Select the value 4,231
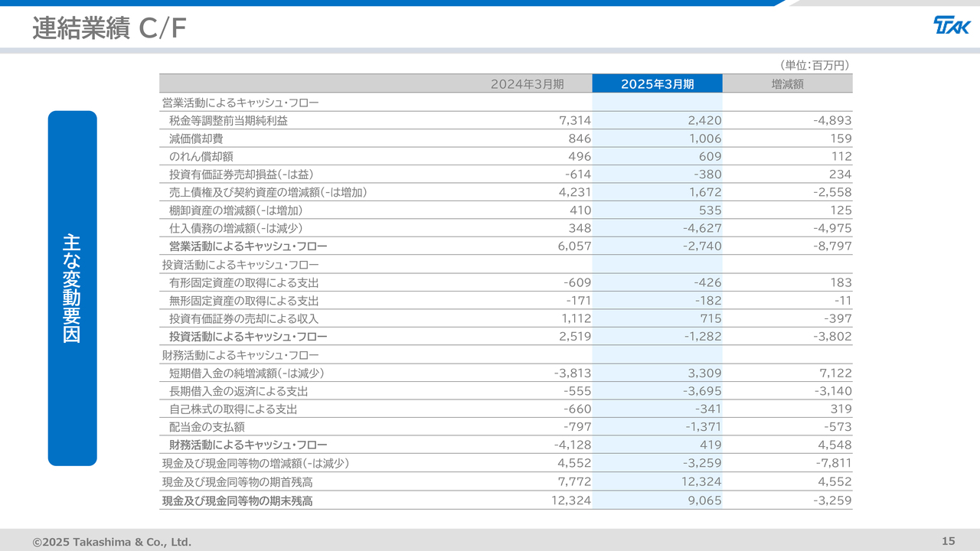980x551 pixels. (x=575, y=192)
